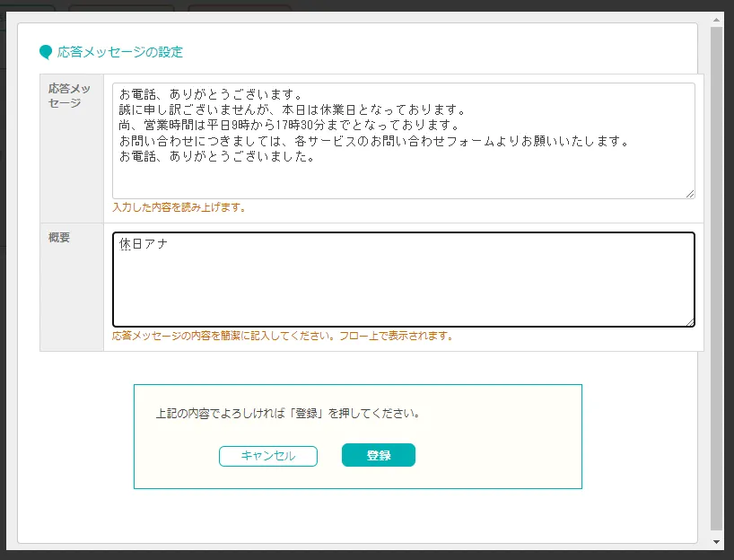
Task: Click the scrollbar up arrow
Action: [716, 20]
